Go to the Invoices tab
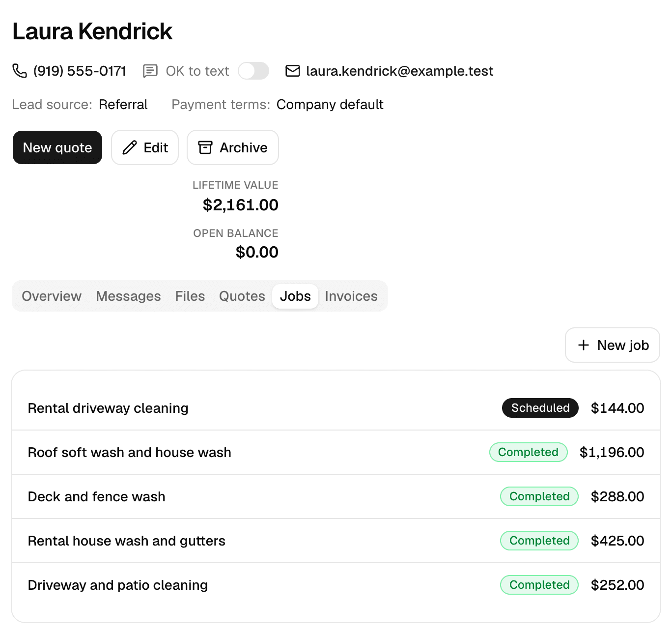Viewport: 672px width, 634px height. (351, 296)
